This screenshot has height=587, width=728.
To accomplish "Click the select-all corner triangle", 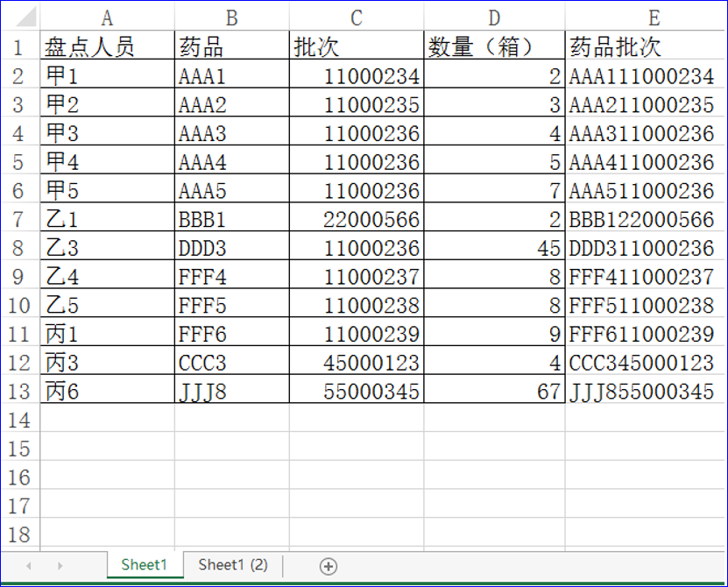I will tap(26, 17).
